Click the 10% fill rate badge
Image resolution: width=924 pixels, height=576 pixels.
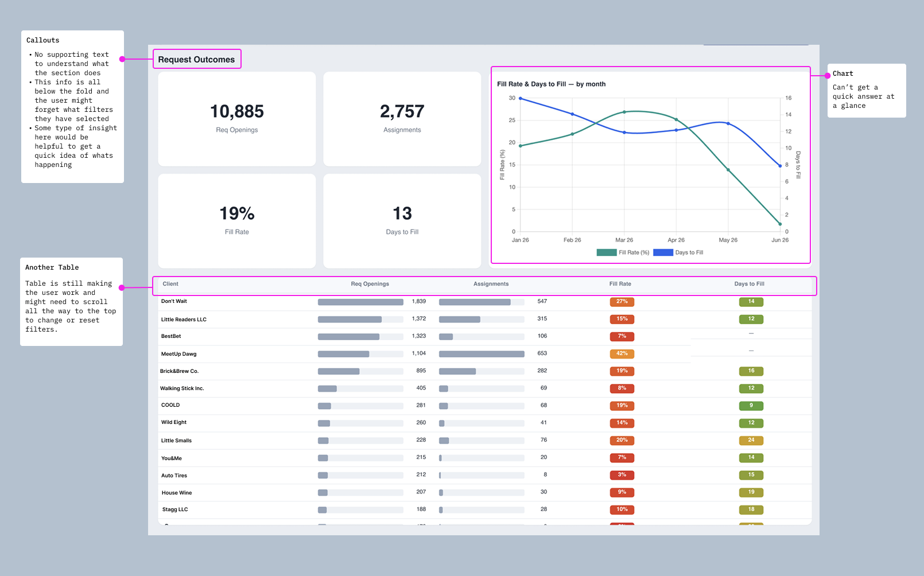[x=622, y=509]
